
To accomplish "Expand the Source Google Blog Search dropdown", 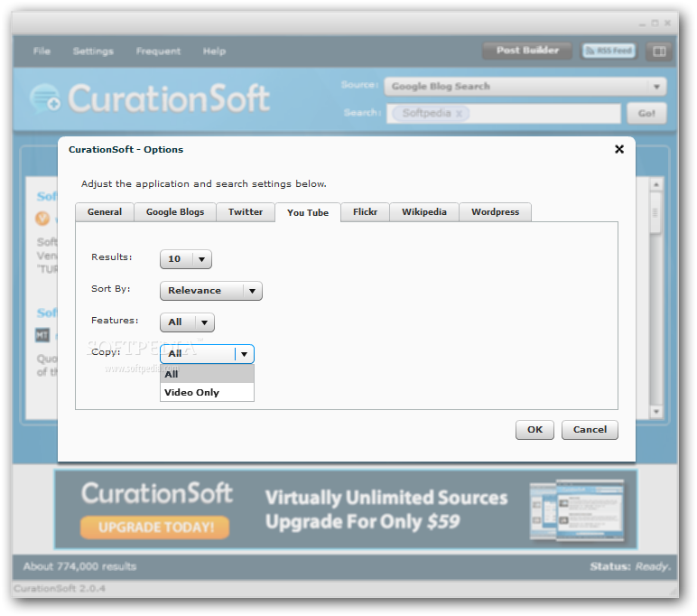I will [x=525, y=87].
